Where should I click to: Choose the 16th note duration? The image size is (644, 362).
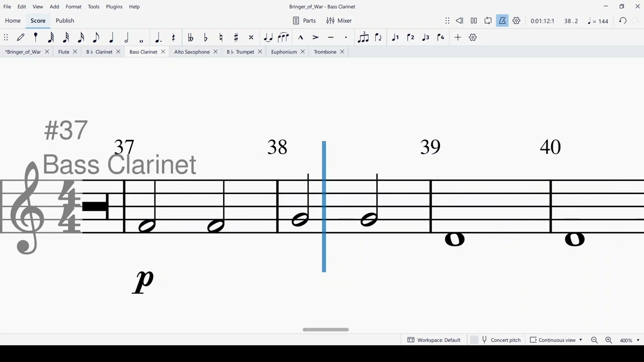(81, 37)
